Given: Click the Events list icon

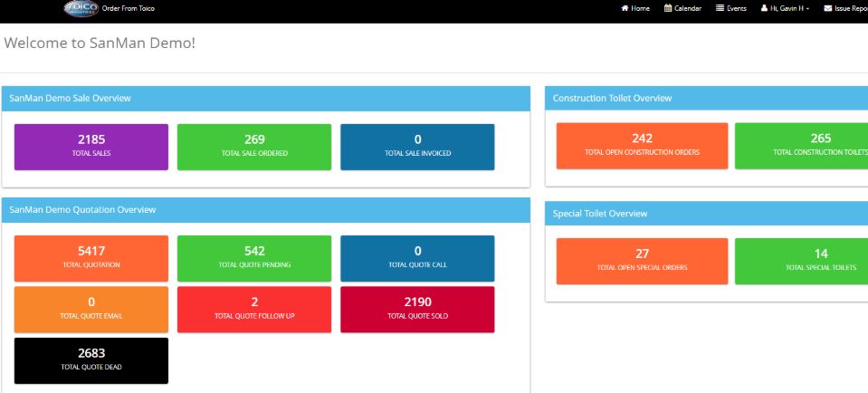Looking at the screenshot, I should coord(720,8).
